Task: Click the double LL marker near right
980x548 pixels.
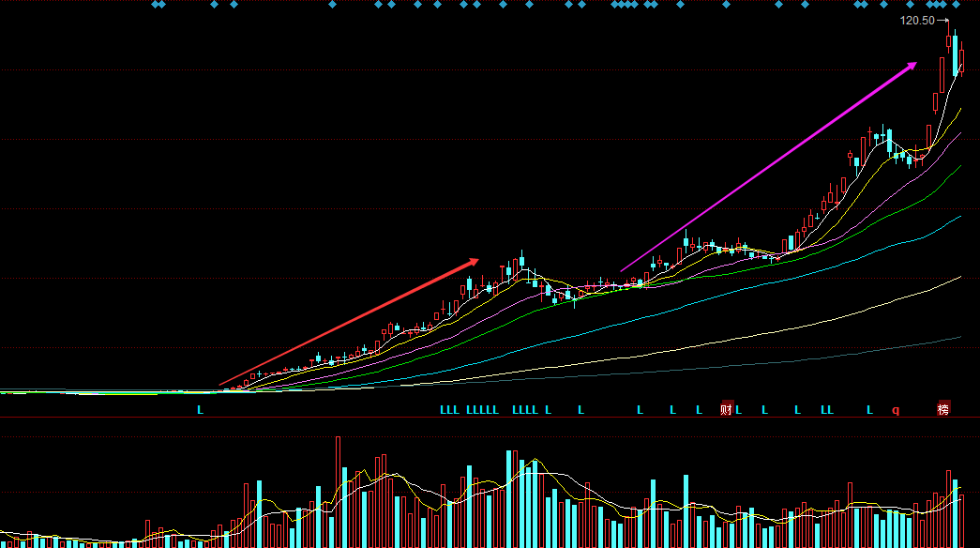Action: pos(826,410)
